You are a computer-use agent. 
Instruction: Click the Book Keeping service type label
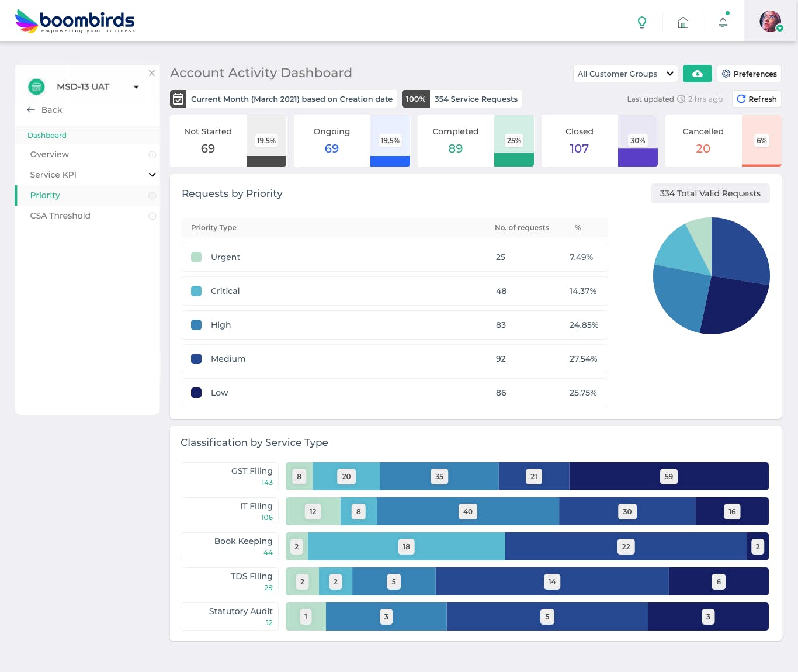tap(244, 541)
